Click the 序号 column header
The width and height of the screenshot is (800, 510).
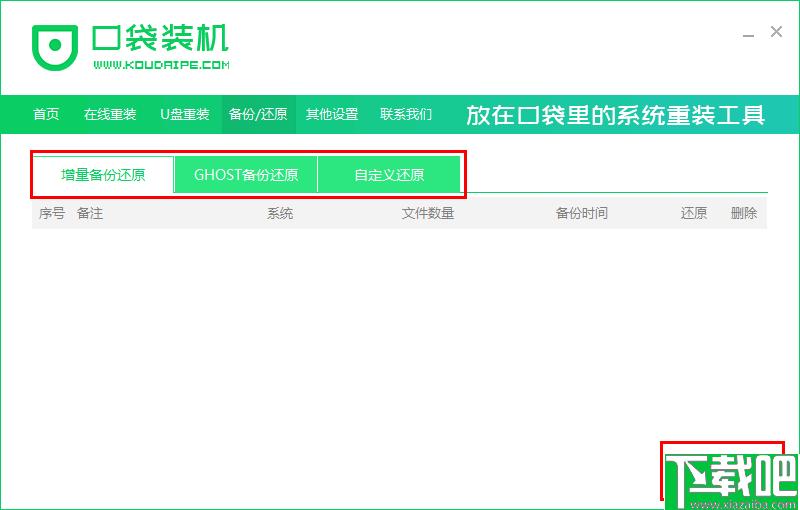[x=52, y=213]
